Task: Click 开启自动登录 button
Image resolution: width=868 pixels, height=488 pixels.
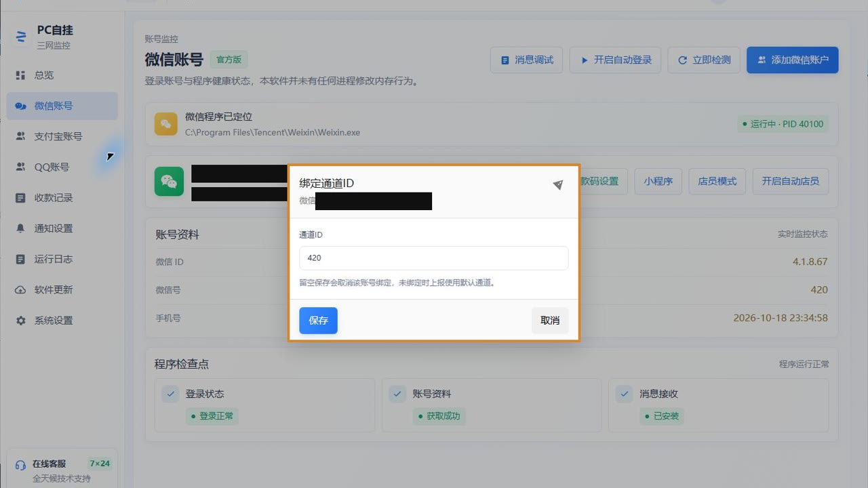Action: coord(615,60)
